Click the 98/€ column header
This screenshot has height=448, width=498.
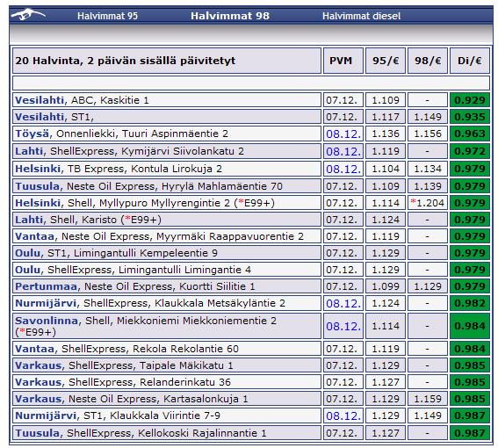pyautogui.click(x=428, y=61)
